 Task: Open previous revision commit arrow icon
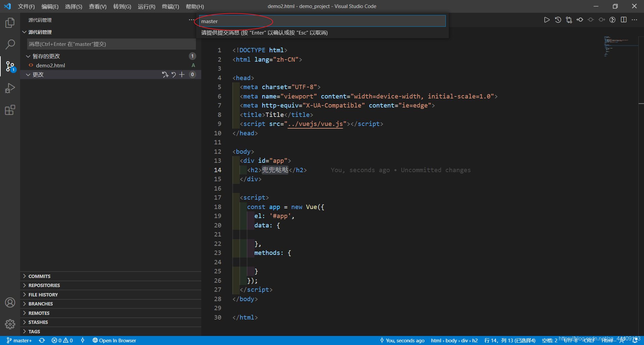580,20
